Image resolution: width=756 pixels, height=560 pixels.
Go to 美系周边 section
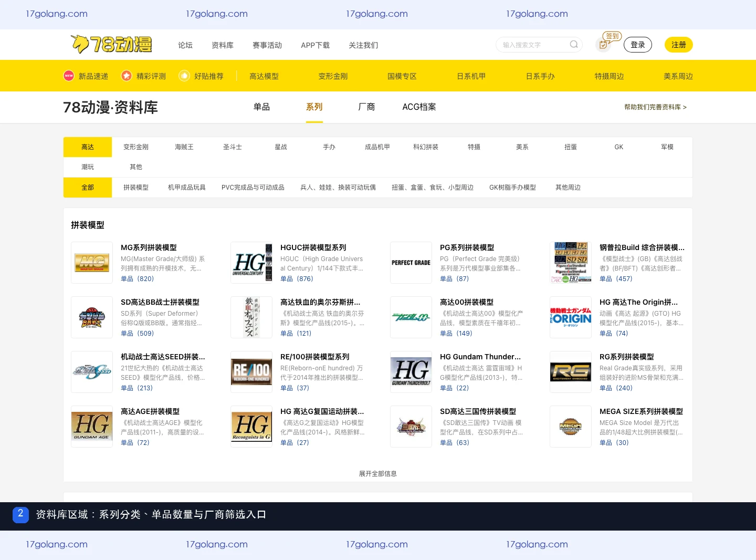678,76
